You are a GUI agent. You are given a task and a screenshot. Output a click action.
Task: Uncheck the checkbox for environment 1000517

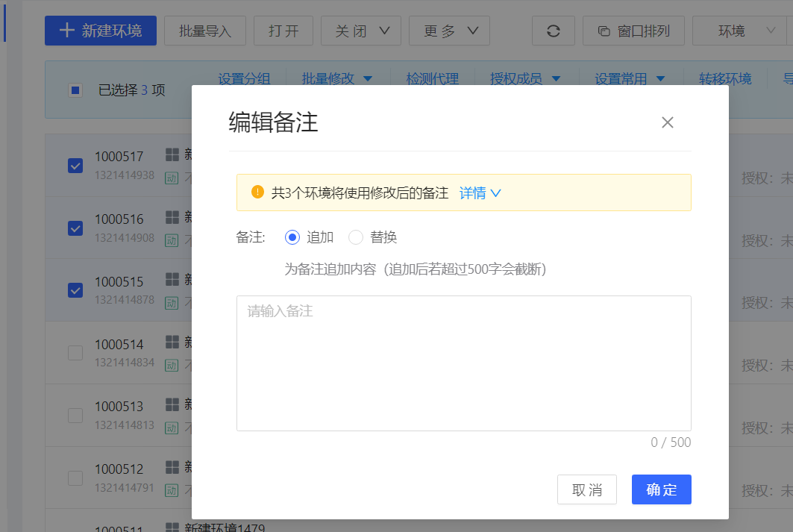[75, 166]
